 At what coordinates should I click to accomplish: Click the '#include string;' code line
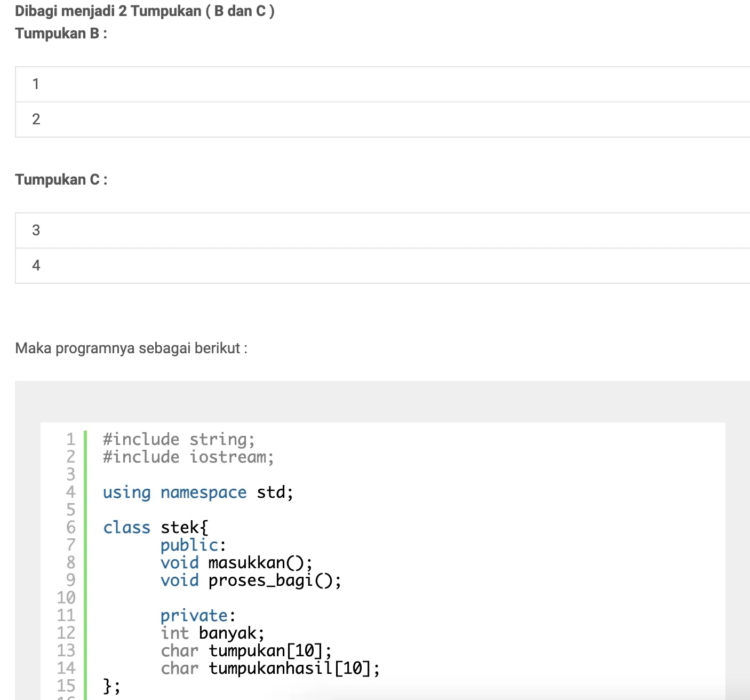[179, 440]
